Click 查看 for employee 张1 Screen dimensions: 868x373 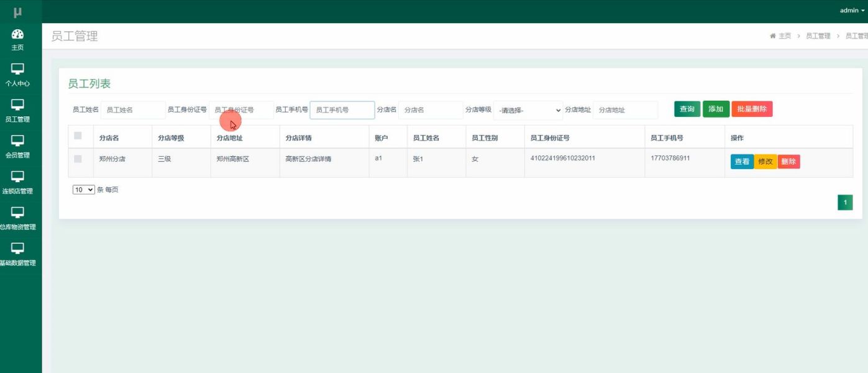(x=742, y=162)
